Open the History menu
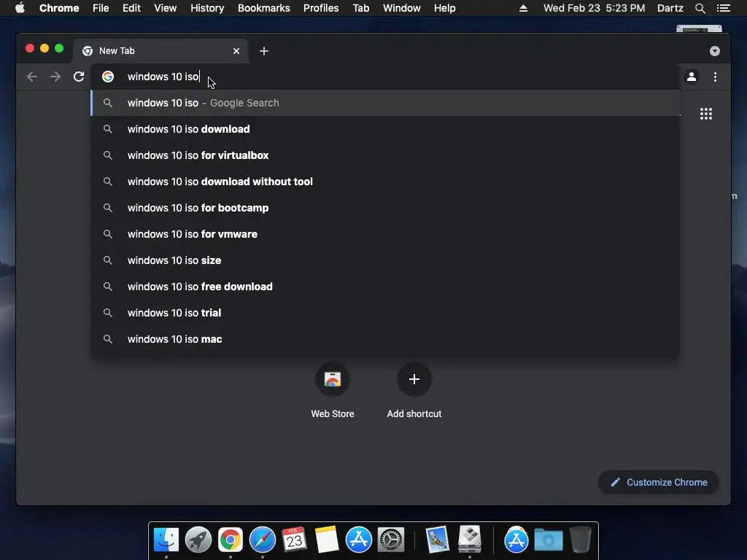 pyautogui.click(x=207, y=8)
